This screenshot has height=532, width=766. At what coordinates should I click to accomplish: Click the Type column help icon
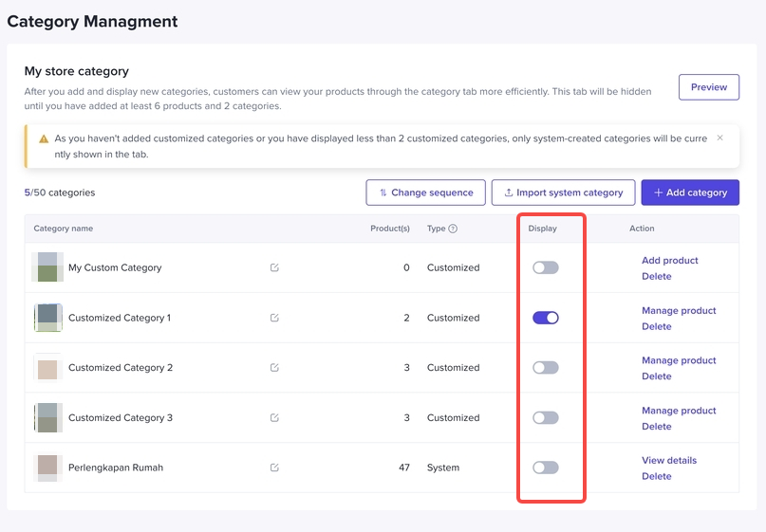(453, 229)
